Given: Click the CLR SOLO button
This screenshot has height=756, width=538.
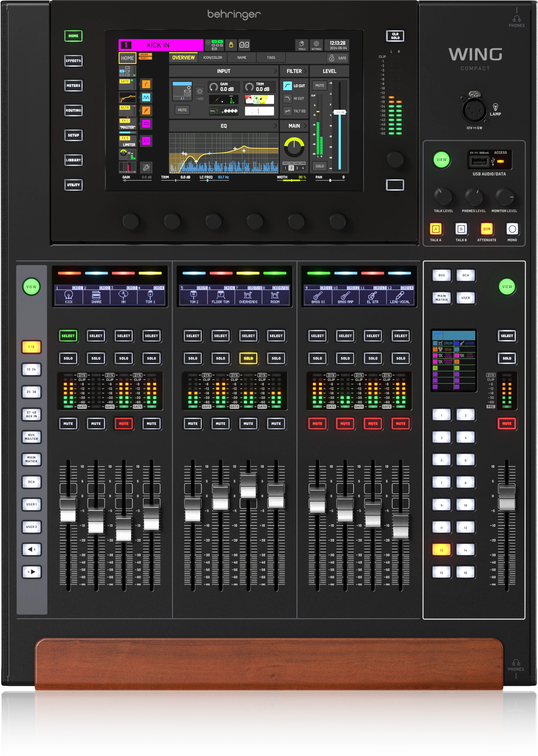Looking at the screenshot, I should click(395, 36).
